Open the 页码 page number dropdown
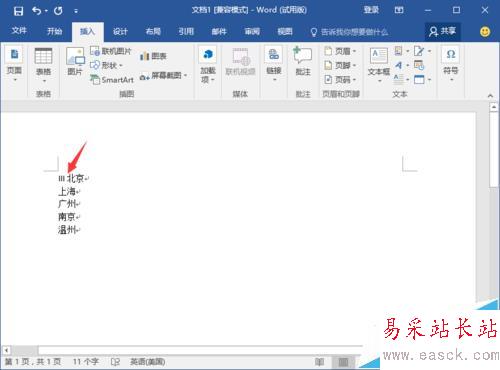 [x=341, y=80]
